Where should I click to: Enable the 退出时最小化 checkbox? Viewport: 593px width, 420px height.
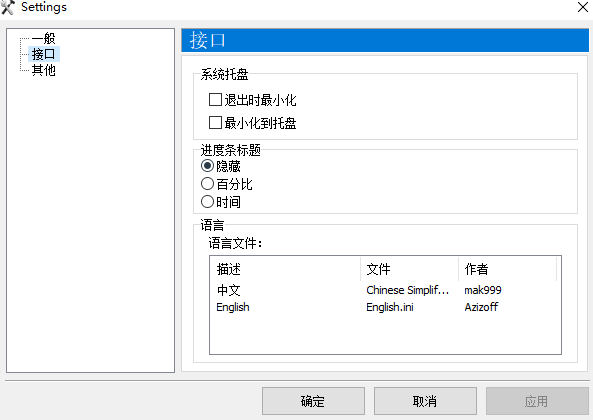[215, 100]
